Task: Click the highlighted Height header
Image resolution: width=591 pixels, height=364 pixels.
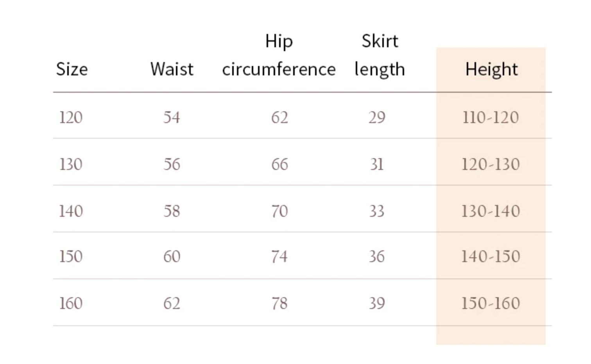Action: coord(491,70)
